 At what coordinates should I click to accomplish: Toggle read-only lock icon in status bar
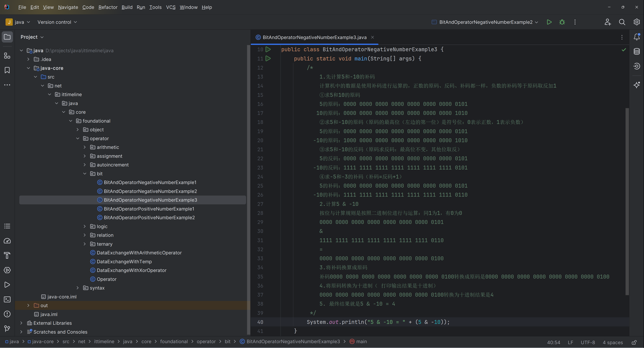[634, 342]
